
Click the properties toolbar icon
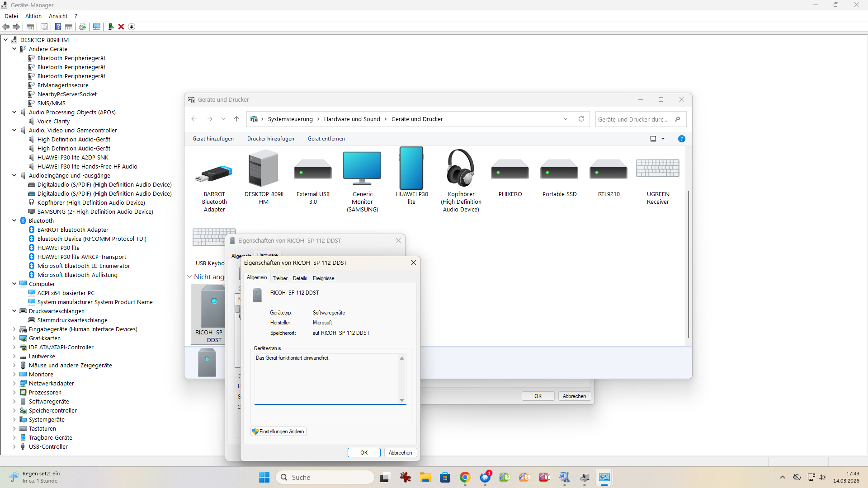click(x=44, y=27)
